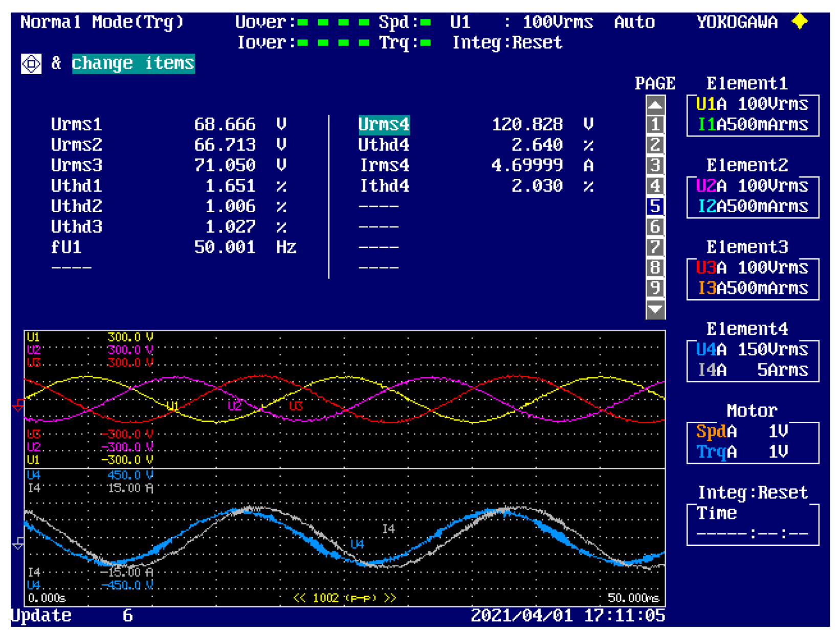Select Element3 I3A 500mArms range

point(753,288)
